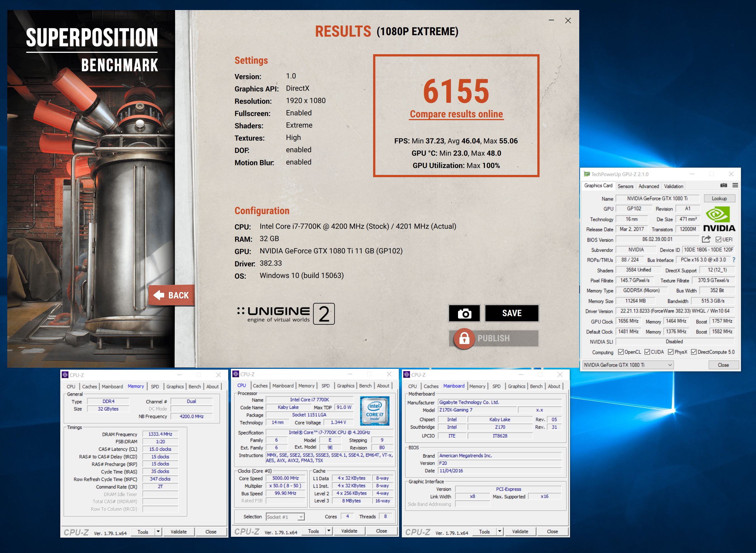Click the 6155 score number

pyautogui.click(x=456, y=91)
